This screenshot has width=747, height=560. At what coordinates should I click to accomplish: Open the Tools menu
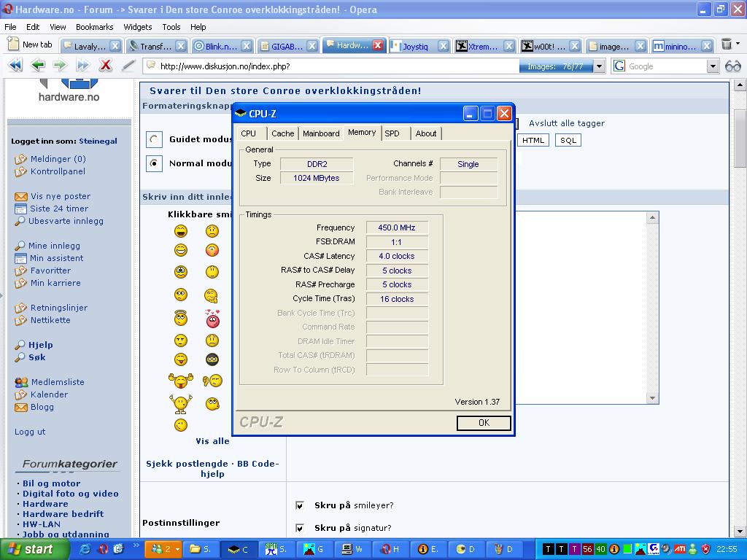[x=171, y=27]
